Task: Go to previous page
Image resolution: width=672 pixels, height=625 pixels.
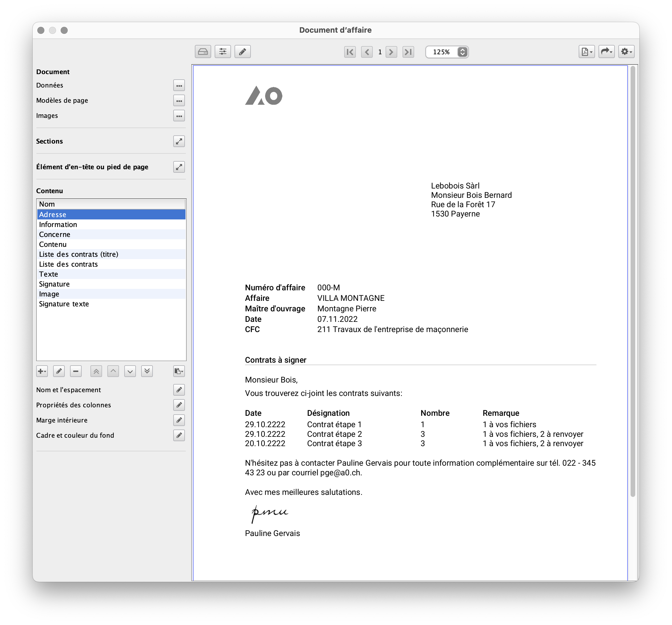Action: pos(367,52)
